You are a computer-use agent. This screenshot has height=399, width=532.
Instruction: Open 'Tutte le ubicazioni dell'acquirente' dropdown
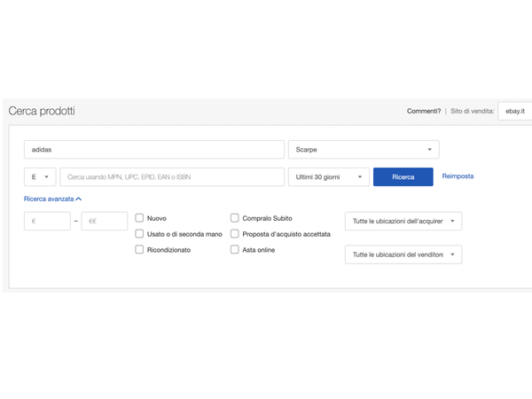403,221
